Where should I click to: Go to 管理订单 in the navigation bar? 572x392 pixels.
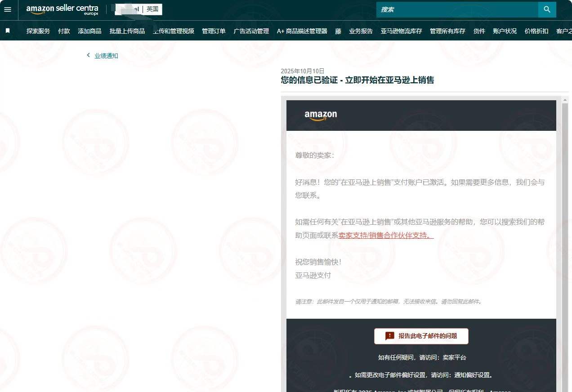click(214, 31)
